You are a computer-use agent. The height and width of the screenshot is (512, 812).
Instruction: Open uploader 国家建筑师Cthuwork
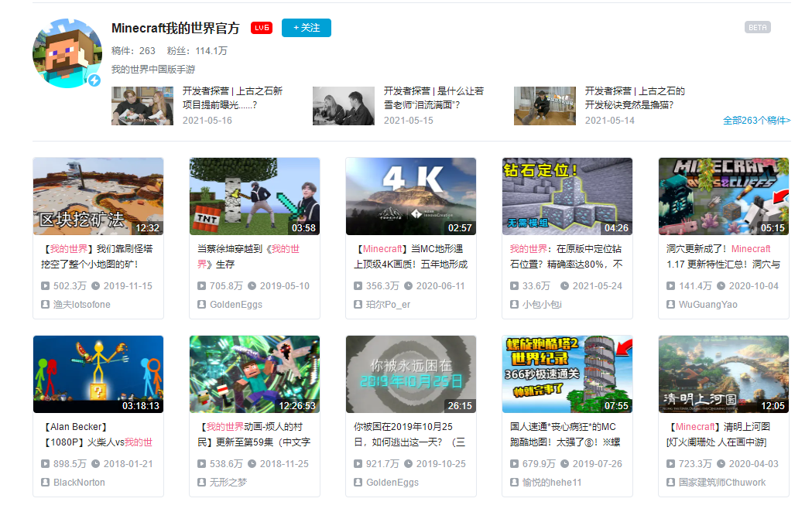click(722, 483)
